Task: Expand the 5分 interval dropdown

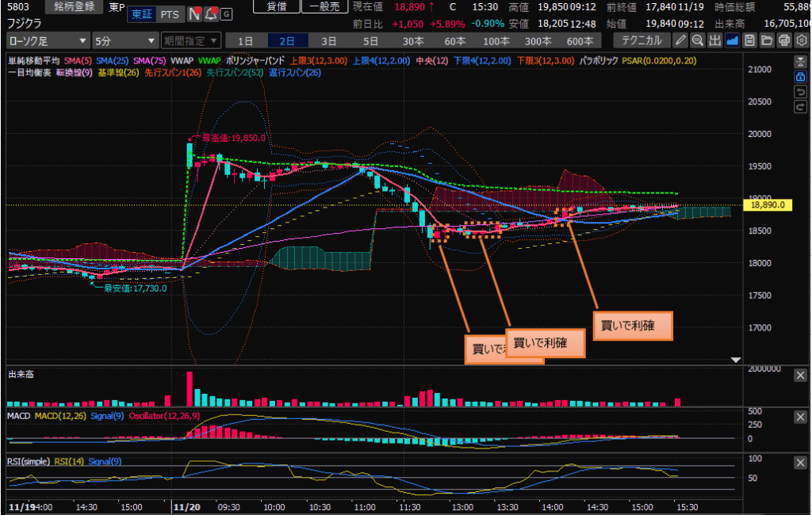Action: pos(124,40)
